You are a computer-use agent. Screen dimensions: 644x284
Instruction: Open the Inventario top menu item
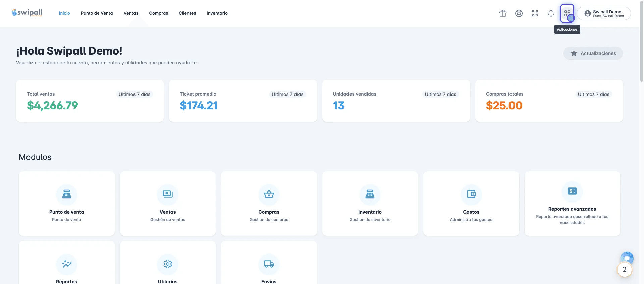tap(217, 13)
